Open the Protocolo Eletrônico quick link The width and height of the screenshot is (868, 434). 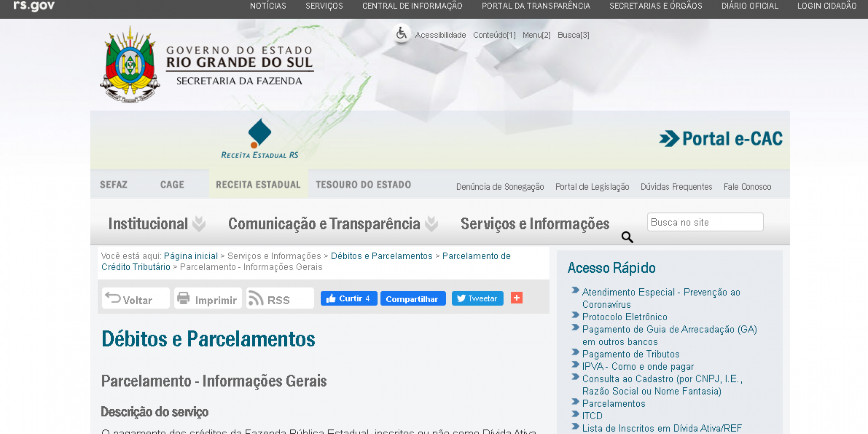[x=625, y=317]
